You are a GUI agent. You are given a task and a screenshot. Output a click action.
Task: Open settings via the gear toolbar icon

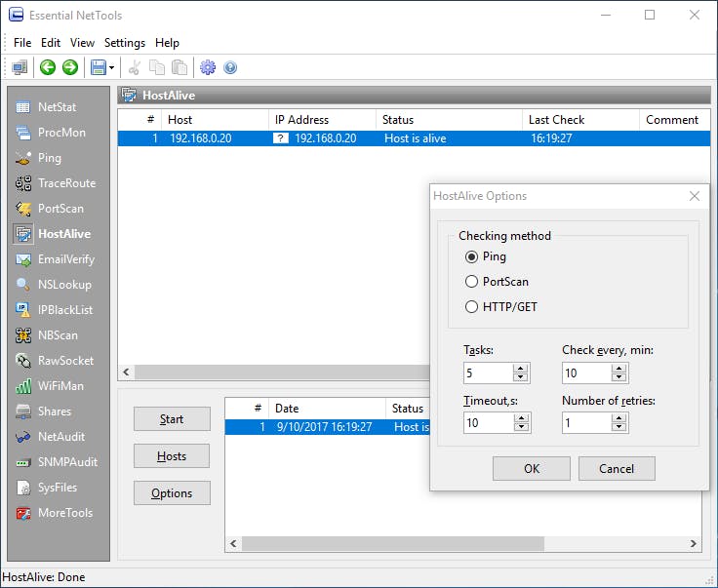coord(208,67)
